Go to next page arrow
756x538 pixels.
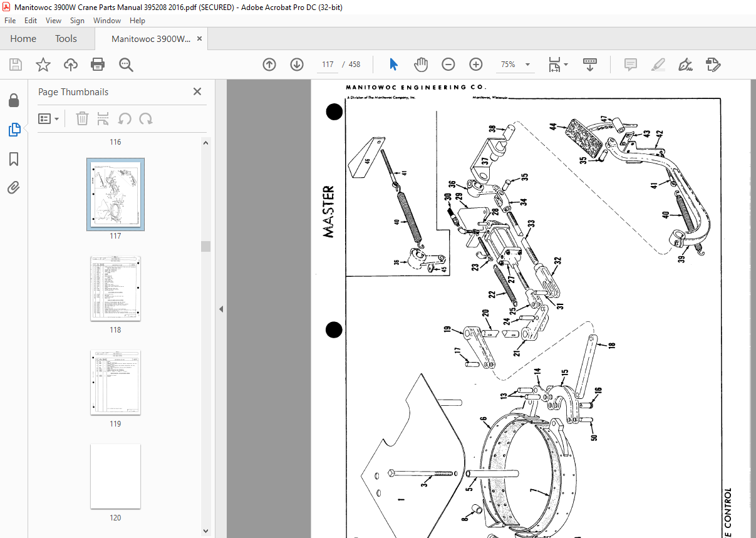(297, 65)
